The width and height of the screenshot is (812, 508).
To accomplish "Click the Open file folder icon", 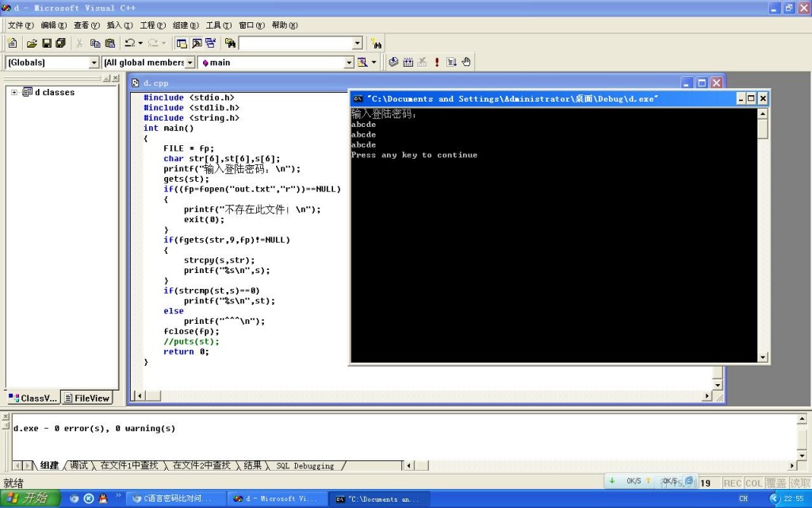I will point(32,43).
